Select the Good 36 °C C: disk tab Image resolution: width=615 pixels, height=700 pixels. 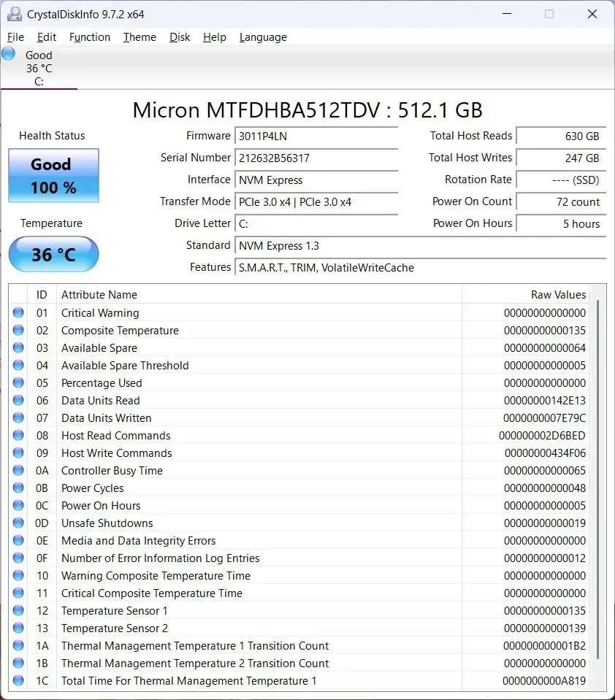(39, 68)
